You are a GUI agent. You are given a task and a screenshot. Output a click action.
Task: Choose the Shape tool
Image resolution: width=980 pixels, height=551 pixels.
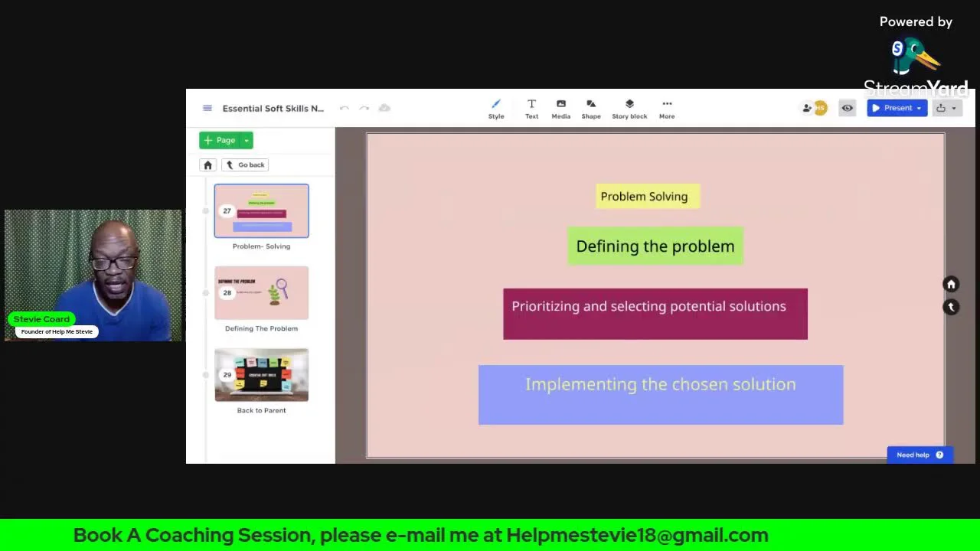591,109
